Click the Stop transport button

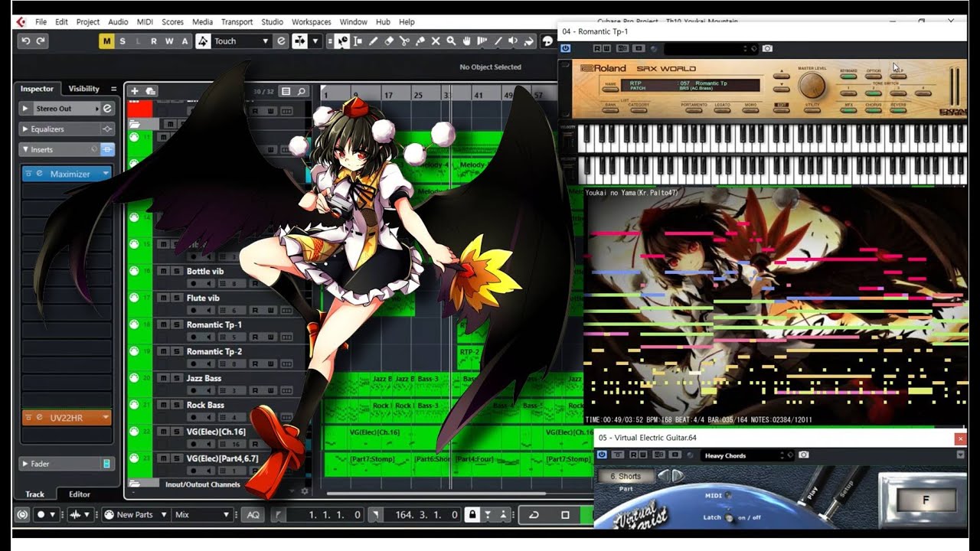[565, 515]
